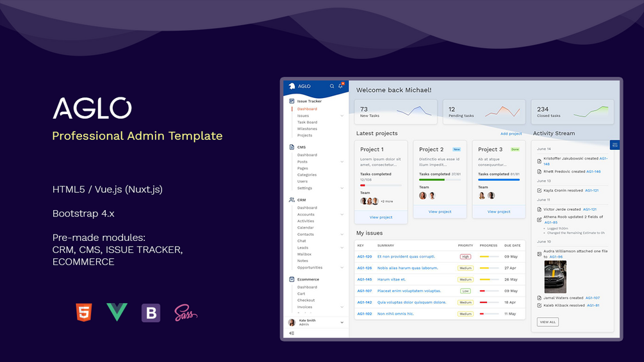Click resolved check icon beside Kayla Cronin

click(x=540, y=190)
